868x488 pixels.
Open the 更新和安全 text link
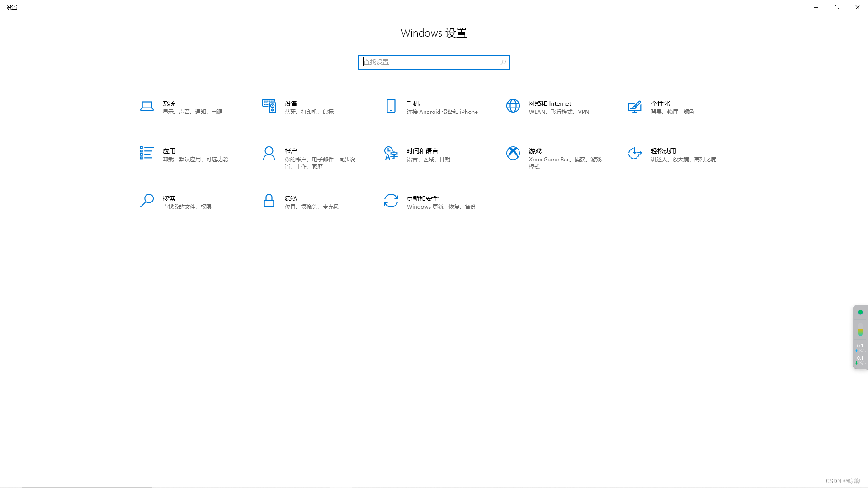[x=422, y=198]
